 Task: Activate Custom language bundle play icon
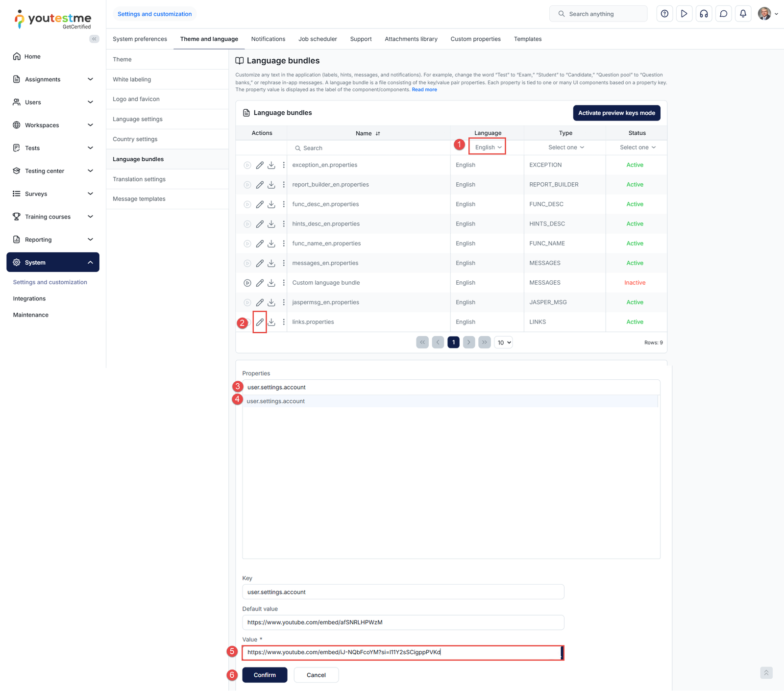click(x=247, y=283)
